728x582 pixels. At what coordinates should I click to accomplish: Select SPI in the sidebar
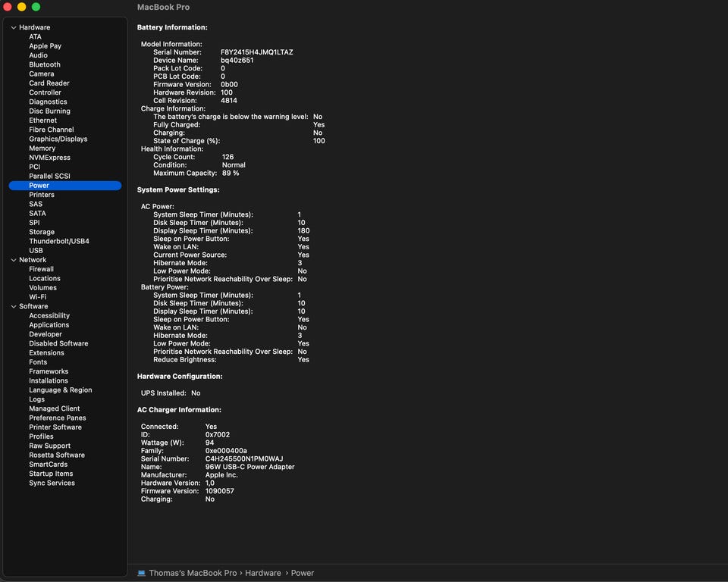tap(34, 223)
